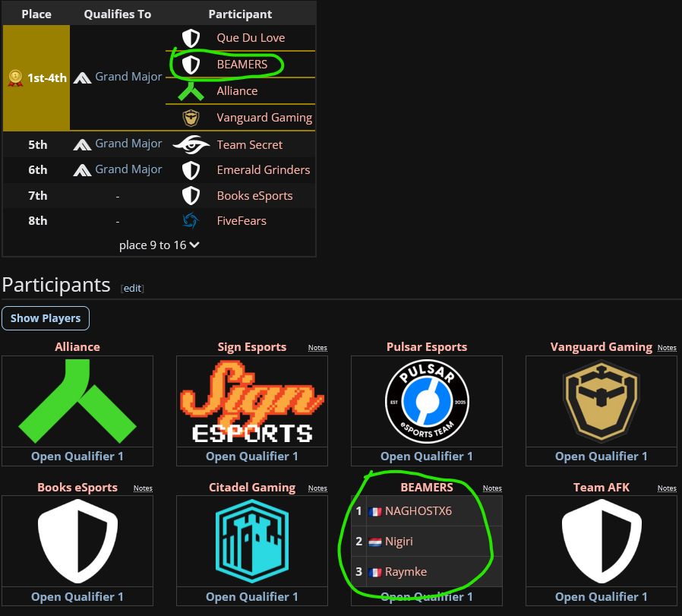This screenshot has width=682, height=616.
Task: Click Open Qualifier 1 under Citadel Gaming
Action: [x=252, y=597]
